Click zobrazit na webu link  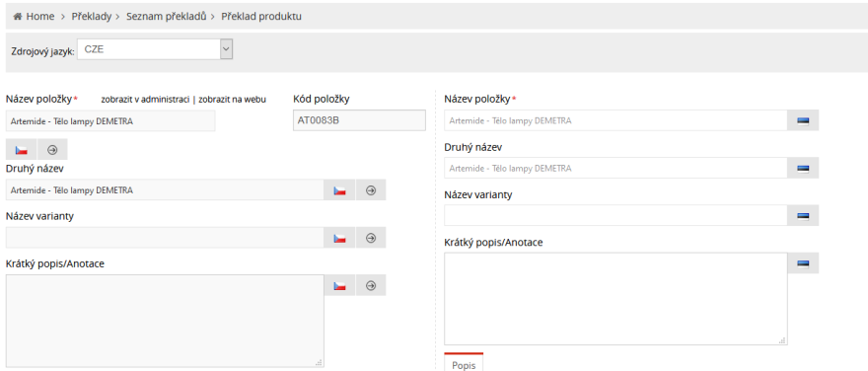(x=233, y=100)
